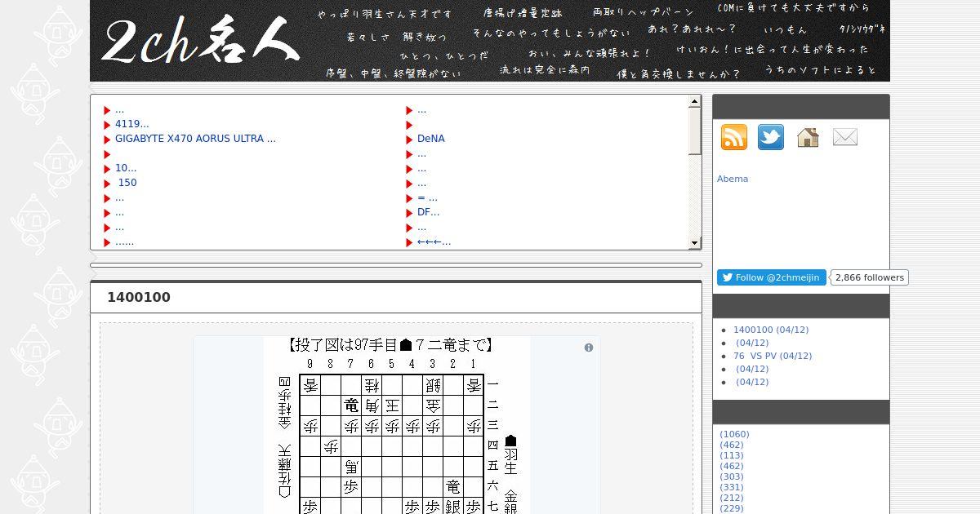Open the DeNA headline link
Image resolution: width=980 pixels, height=514 pixels.
[x=431, y=139]
